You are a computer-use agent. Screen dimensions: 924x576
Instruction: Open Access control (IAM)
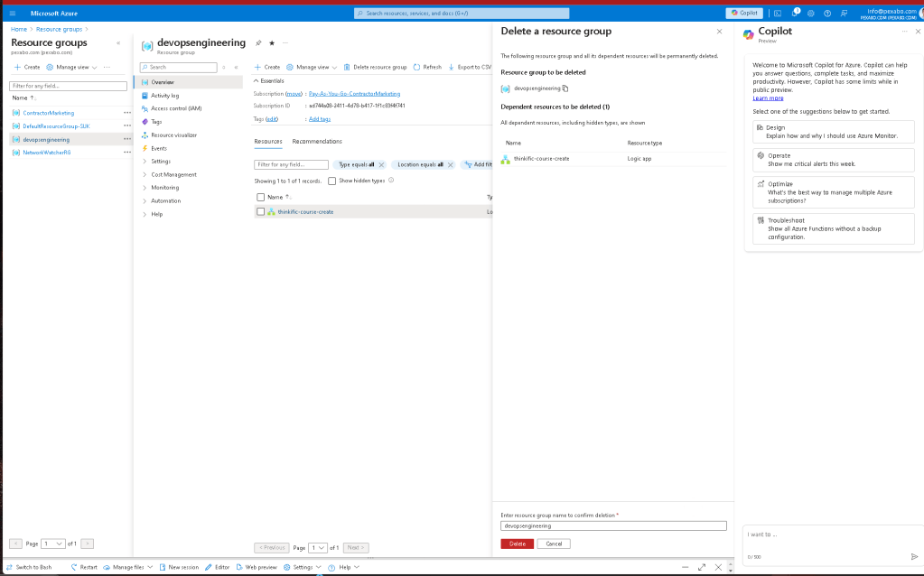pos(175,108)
